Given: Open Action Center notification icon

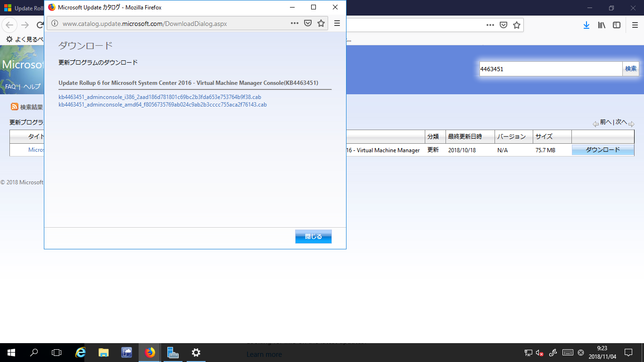Looking at the screenshot, I should pyautogui.click(x=628, y=353).
